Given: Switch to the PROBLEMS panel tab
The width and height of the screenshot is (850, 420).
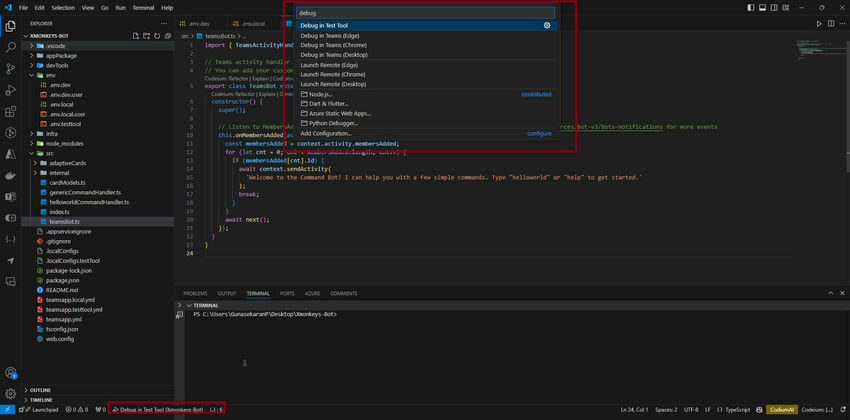Looking at the screenshot, I should coord(195,293).
